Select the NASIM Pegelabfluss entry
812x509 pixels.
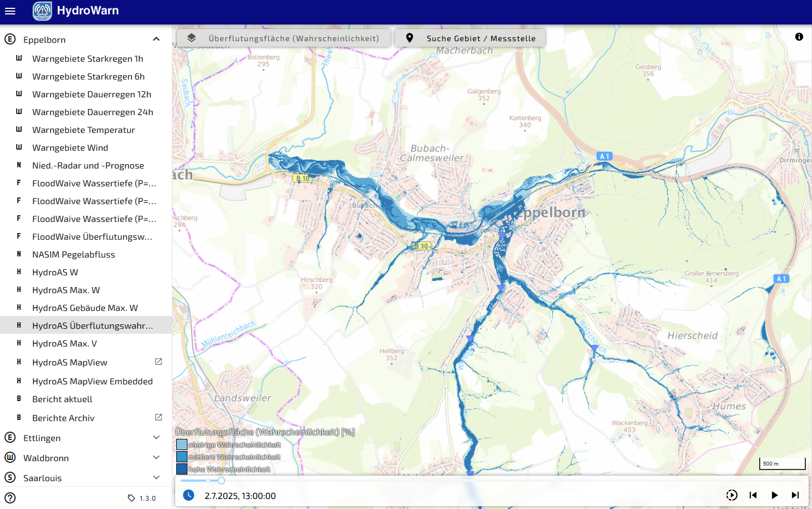(x=73, y=254)
